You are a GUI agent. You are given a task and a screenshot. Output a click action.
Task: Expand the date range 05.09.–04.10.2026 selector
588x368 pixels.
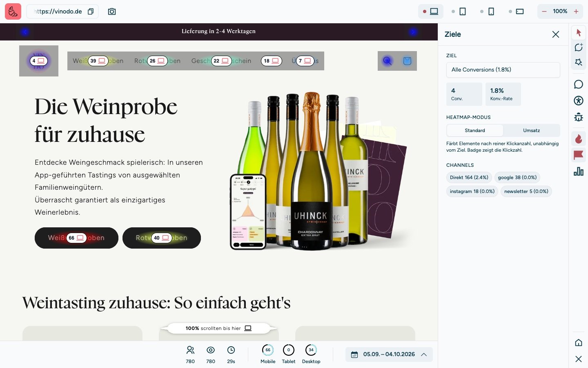tap(389, 355)
